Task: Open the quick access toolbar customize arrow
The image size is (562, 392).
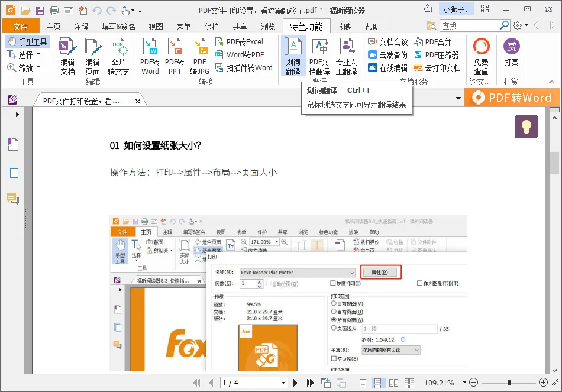Action: [x=140, y=11]
